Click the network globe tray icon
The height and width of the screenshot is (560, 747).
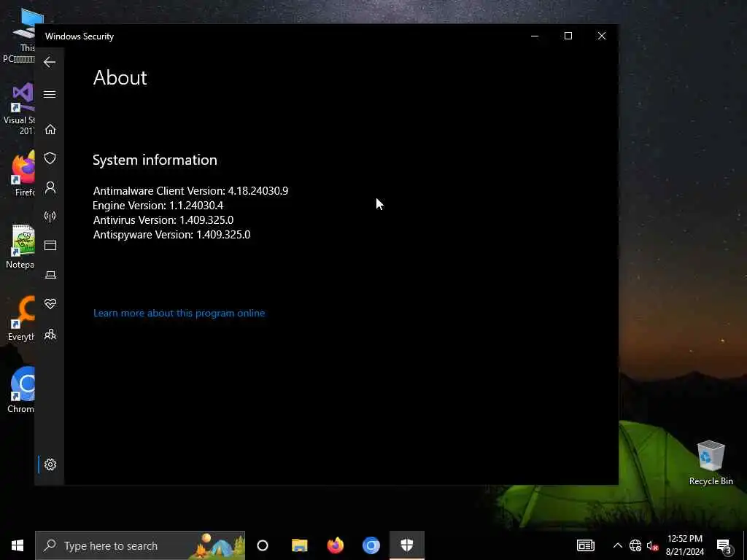(x=635, y=545)
